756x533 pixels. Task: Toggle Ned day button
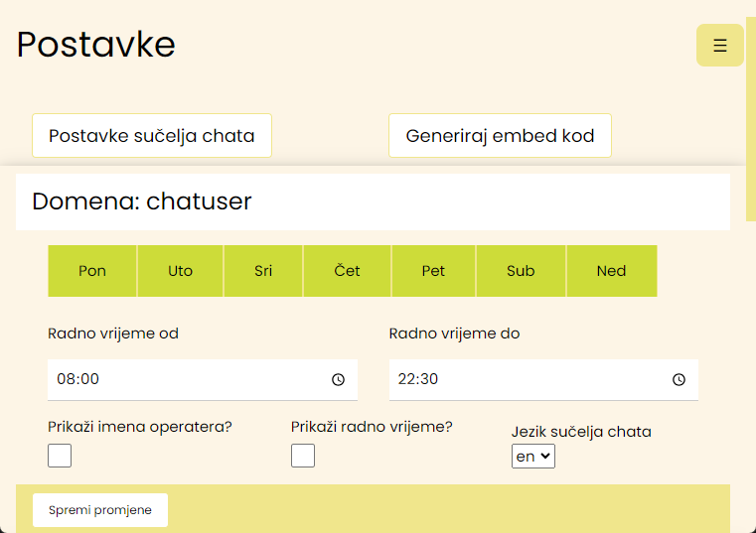pyautogui.click(x=611, y=271)
